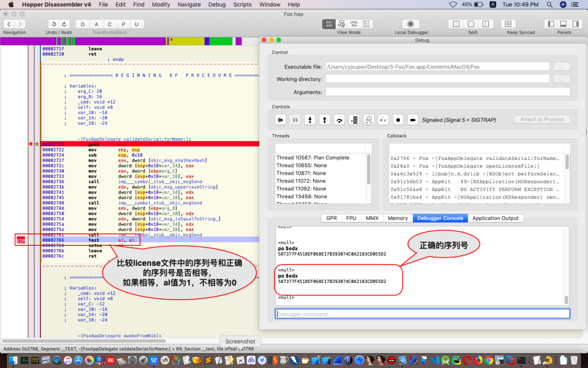The image size is (588, 368).
Task: Click the Step Over button
Action: coord(339,120)
